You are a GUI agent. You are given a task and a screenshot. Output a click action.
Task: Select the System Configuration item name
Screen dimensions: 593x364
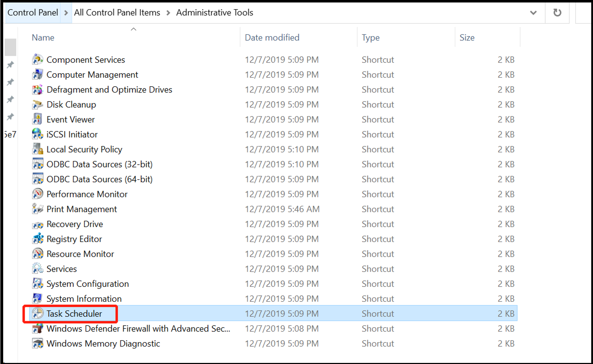coord(88,284)
